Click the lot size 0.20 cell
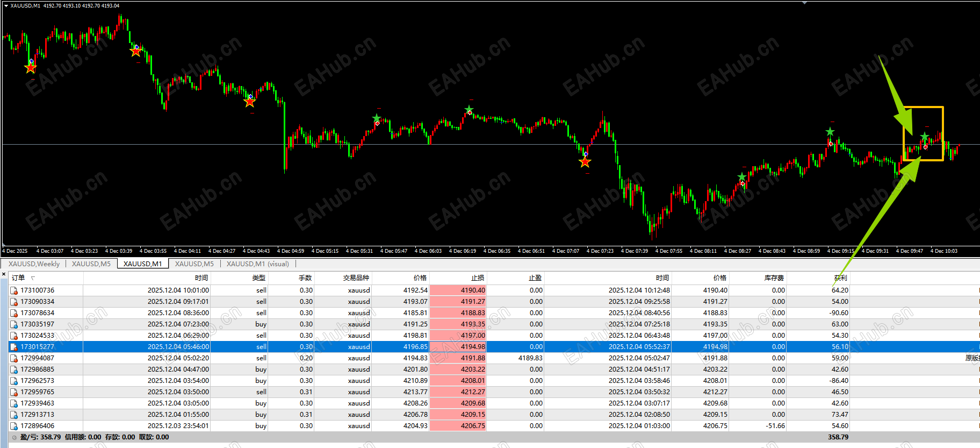Viewport: 980px width, 448px height. pyautogui.click(x=306, y=358)
